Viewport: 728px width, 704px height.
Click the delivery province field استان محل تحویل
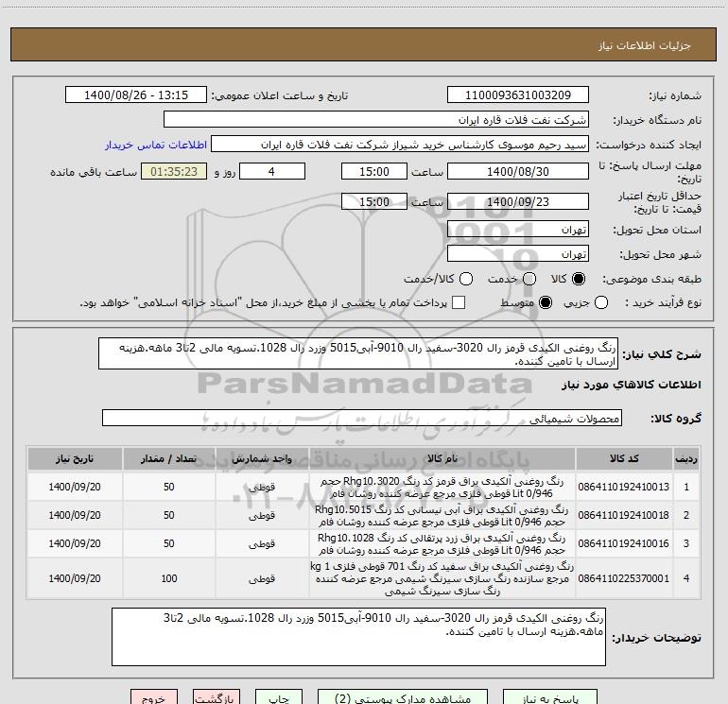[518, 230]
